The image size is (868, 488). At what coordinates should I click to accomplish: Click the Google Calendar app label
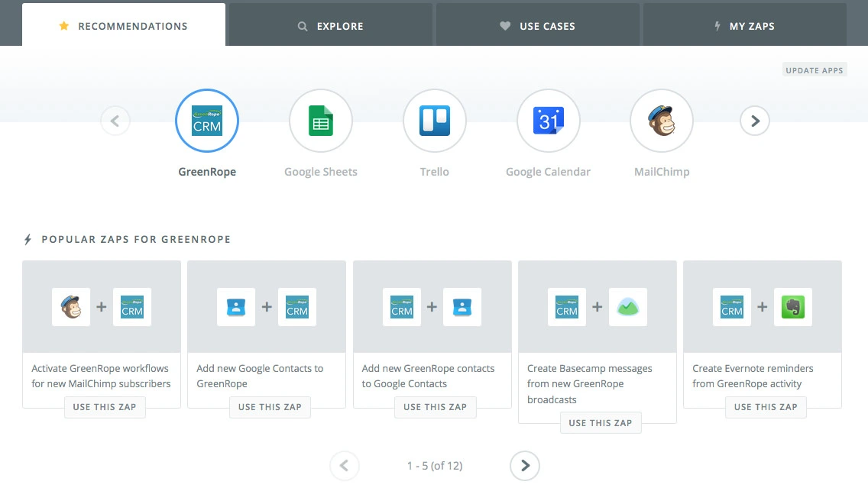point(548,172)
